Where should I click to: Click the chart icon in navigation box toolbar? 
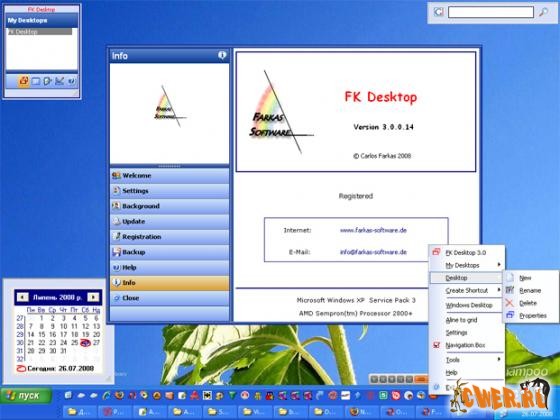coord(59,81)
